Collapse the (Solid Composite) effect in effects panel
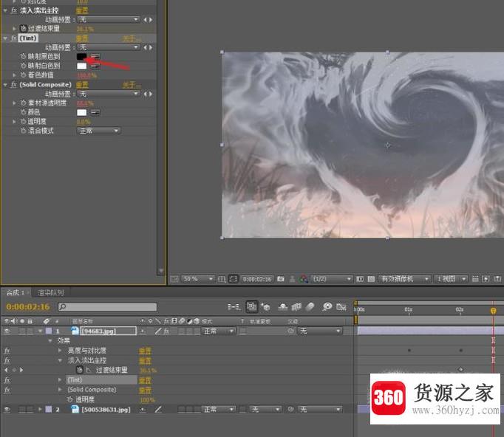The width and height of the screenshot is (504, 437). point(5,85)
